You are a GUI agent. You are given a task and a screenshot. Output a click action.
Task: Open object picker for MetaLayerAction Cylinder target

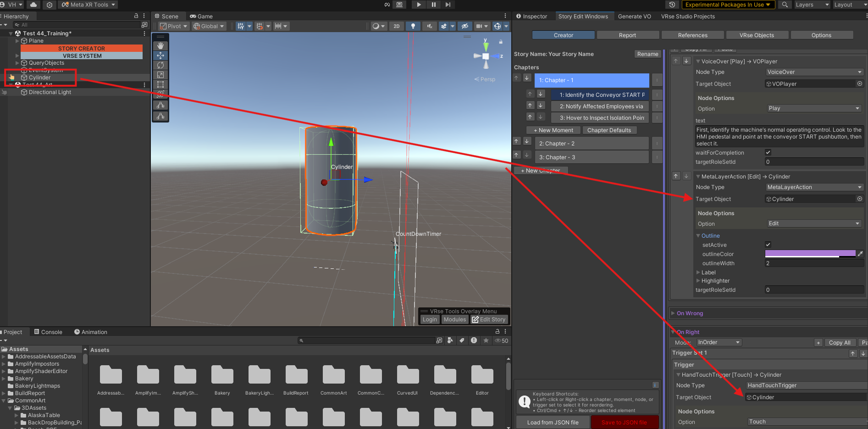pyautogui.click(x=860, y=199)
